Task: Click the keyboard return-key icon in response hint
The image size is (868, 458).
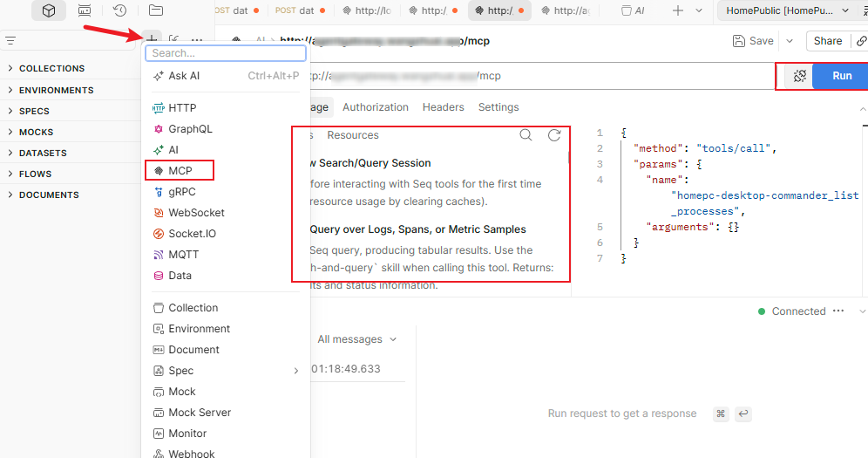Action: pyautogui.click(x=743, y=414)
